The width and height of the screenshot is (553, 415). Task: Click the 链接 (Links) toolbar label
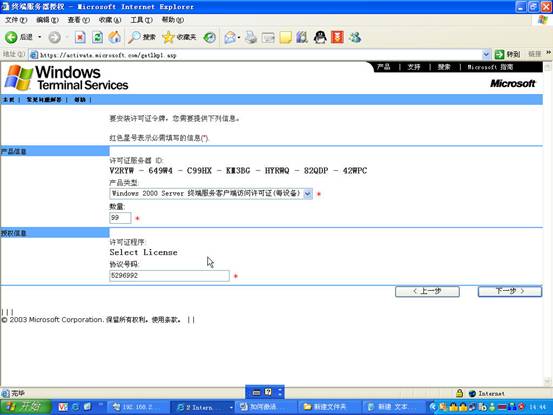point(534,54)
